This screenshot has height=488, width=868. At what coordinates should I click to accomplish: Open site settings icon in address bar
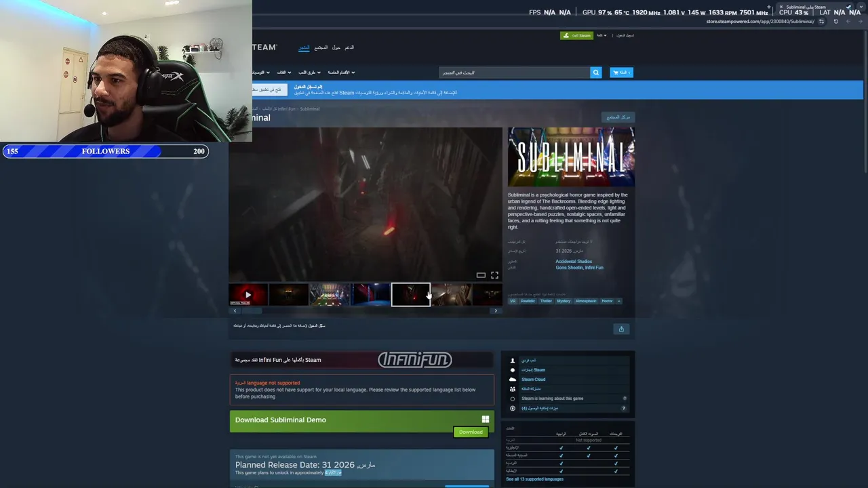(822, 22)
